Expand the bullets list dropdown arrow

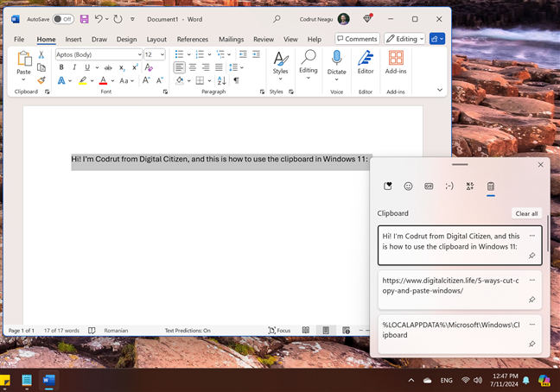189,54
